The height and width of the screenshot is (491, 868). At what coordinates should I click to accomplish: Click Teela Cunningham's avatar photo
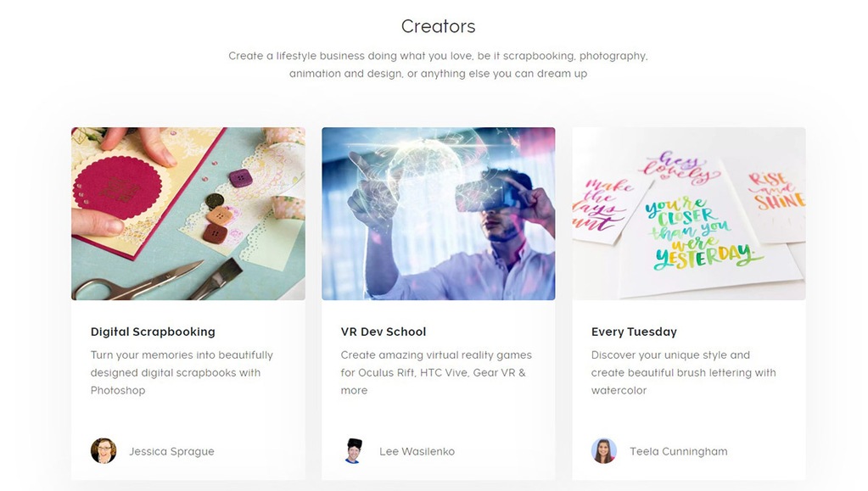click(x=604, y=450)
